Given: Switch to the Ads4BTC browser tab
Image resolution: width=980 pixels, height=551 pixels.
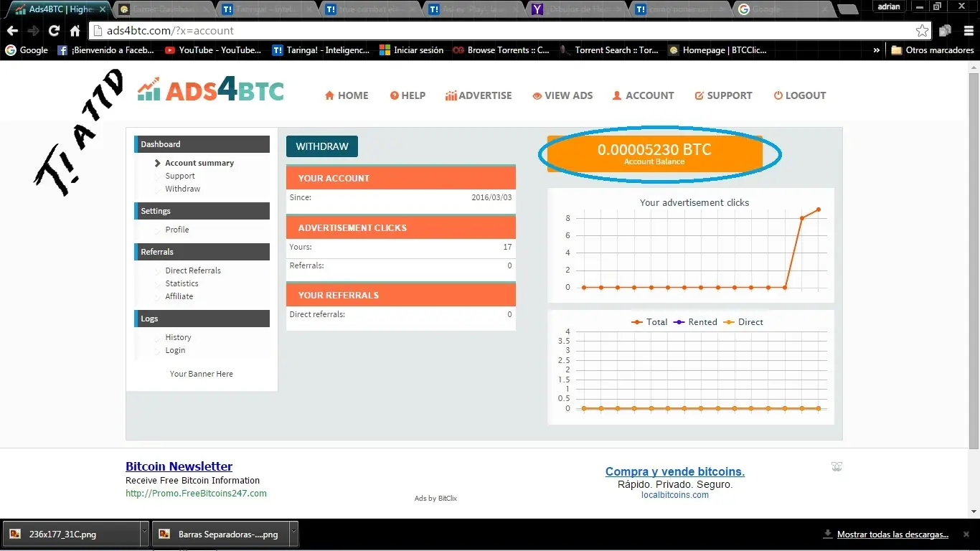Looking at the screenshot, I should click(x=59, y=9).
